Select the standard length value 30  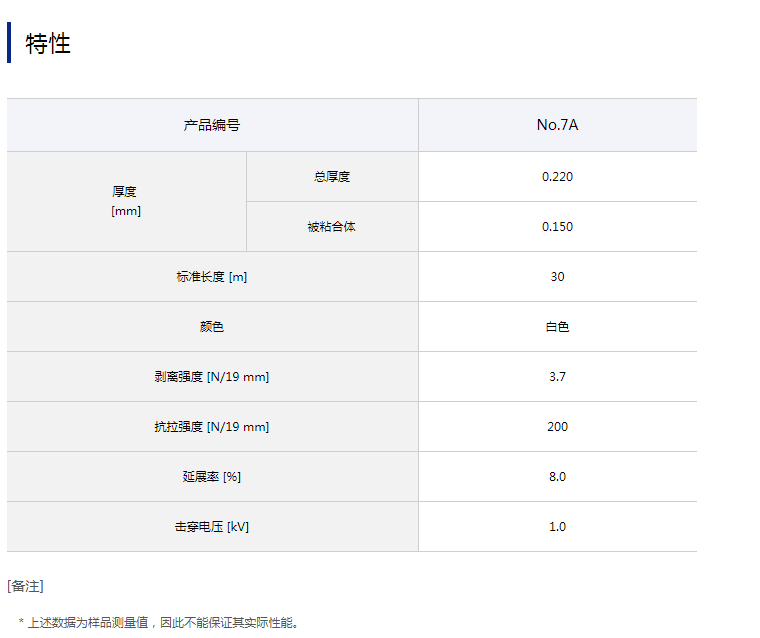557,277
